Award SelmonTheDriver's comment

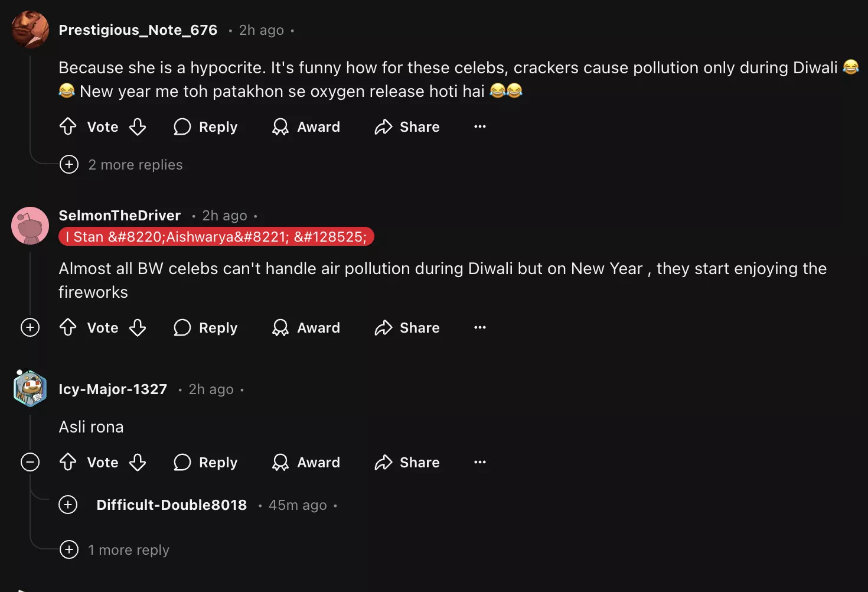(306, 327)
